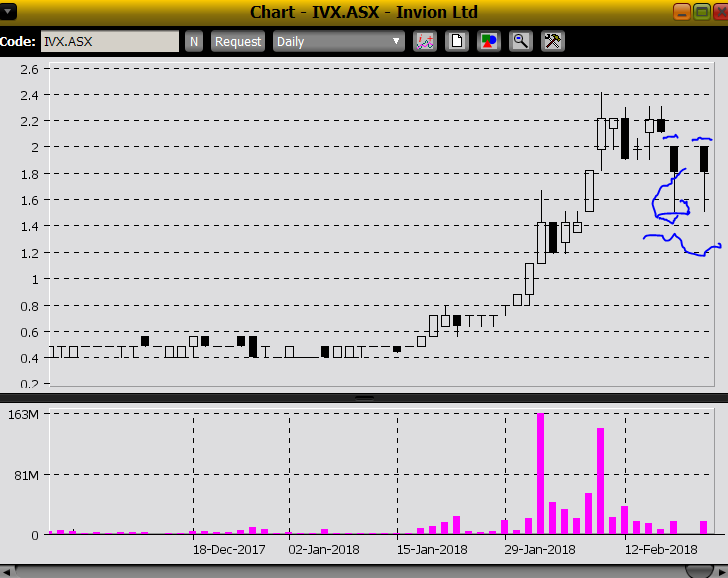Viewport: 728px width, 578px height.
Task: Click the splitter handle between price and volume
Action: 364,398
